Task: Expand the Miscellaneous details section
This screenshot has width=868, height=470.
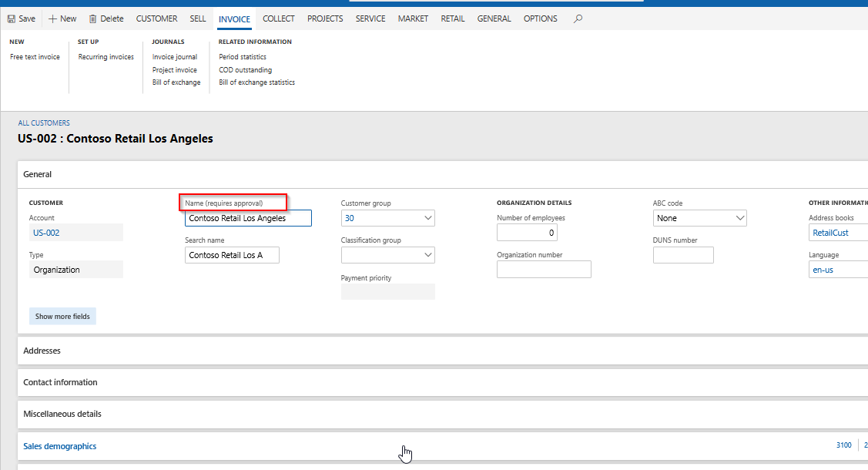Action: tap(61, 414)
